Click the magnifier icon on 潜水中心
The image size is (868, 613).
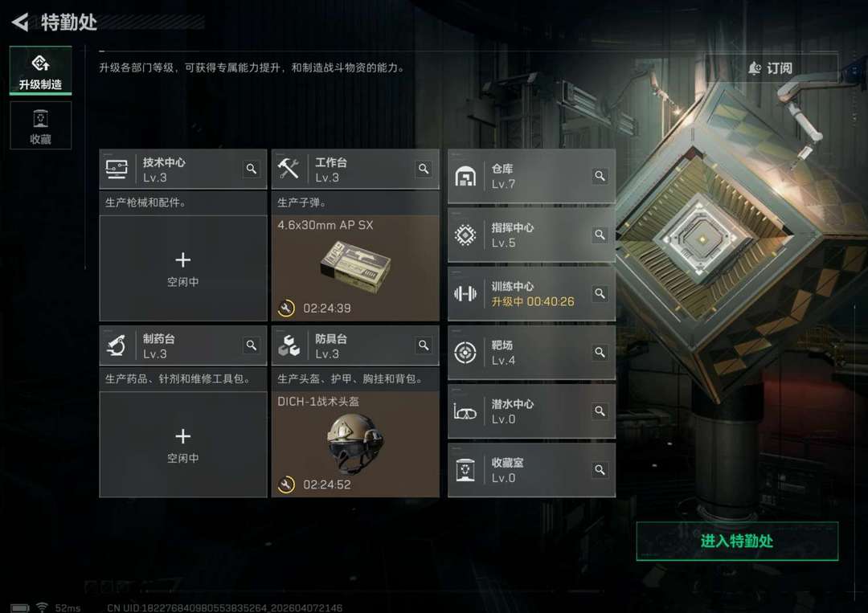click(600, 411)
